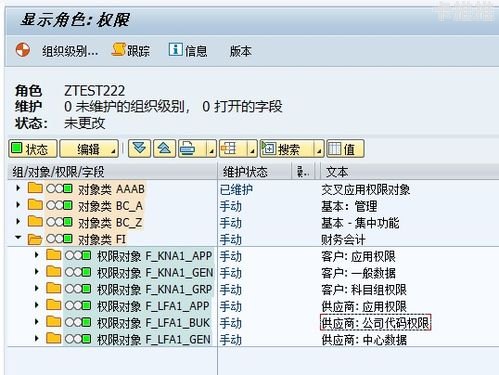
Task: Click 已维护 status cell
Action: (236, 189)
